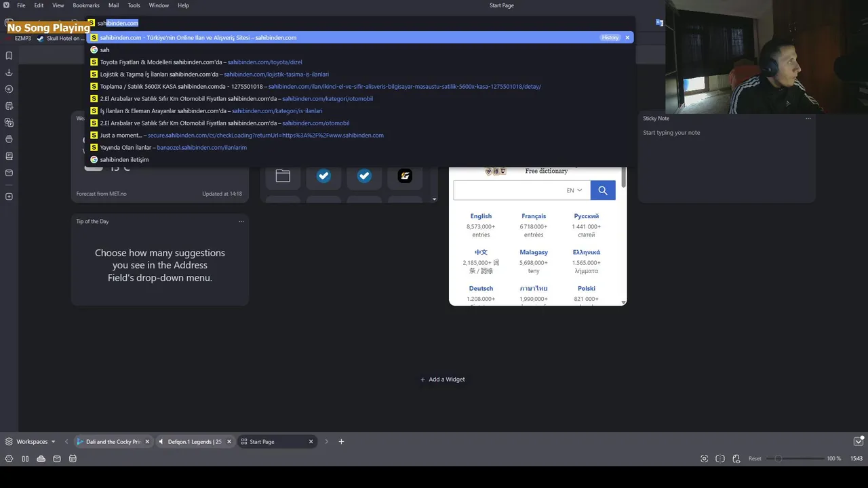Image resolution: width=868 pixels, height=488 pixels.
Task: Open the Mail menu
Action: (x=114, y=5)
